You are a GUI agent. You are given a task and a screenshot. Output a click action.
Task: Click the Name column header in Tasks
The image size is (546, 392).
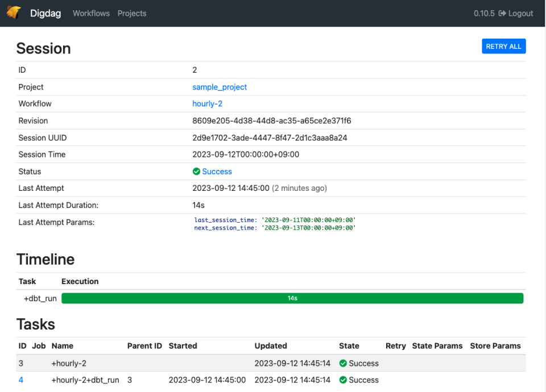pos(62,345)
